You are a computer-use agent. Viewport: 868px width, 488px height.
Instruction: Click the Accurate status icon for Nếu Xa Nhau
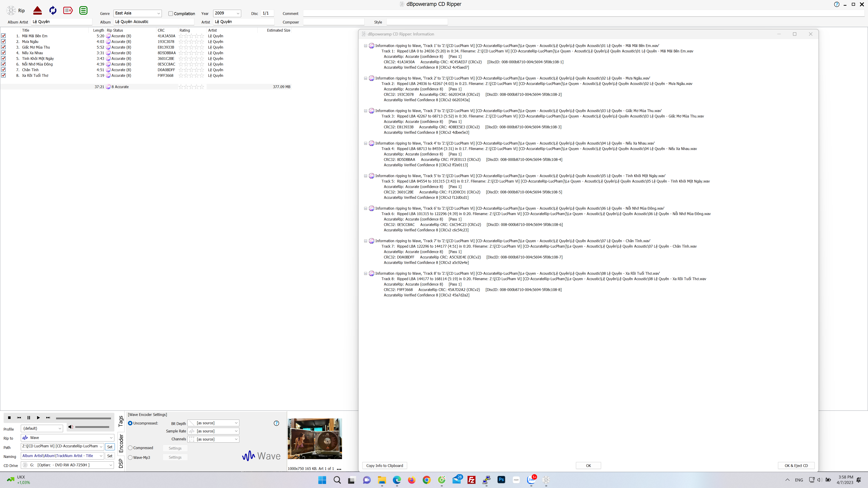tap(108, 53)
